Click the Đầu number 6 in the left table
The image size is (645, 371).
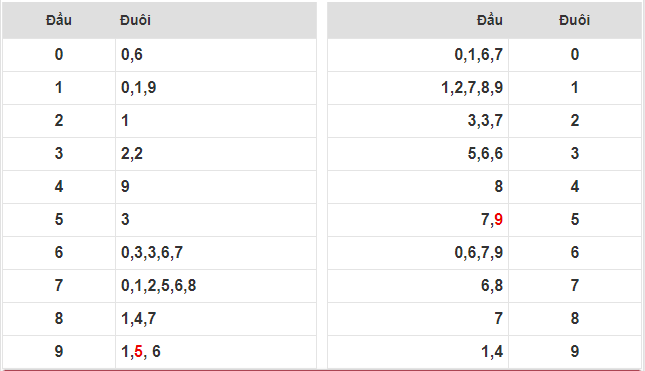tap(59, 253)
